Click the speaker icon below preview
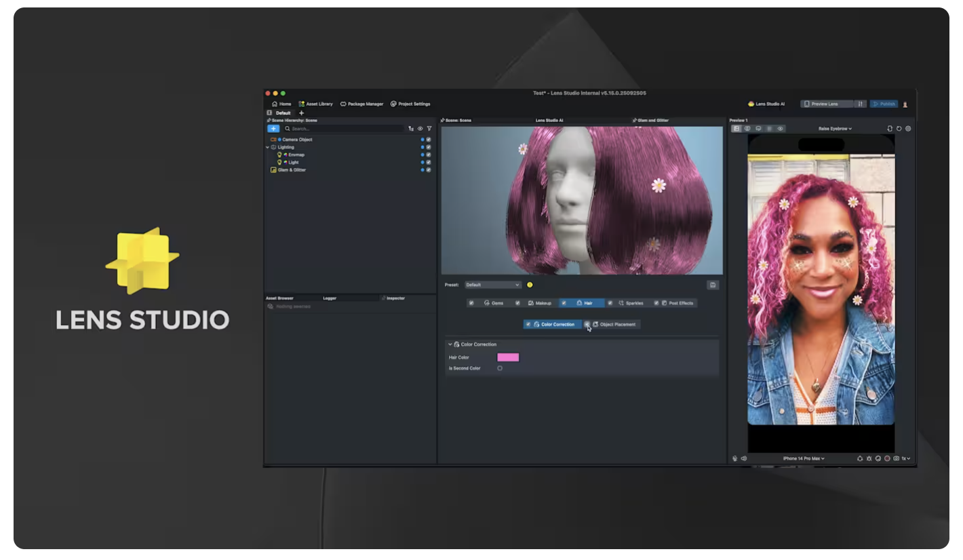This screenshot has width=963, height=560. pos(744,458)
